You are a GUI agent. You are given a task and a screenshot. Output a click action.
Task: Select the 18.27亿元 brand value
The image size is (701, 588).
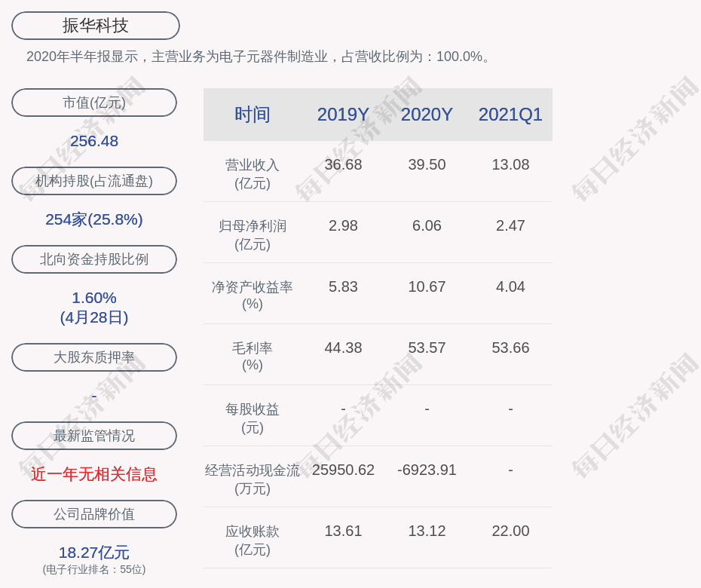pyautogui.click(x=94, y=553)
